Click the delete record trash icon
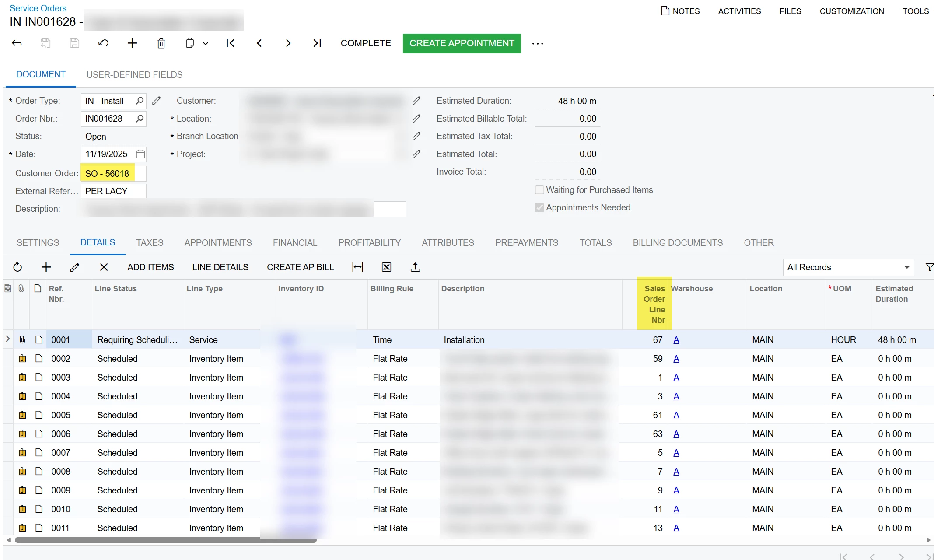Screen dimensions: 934x560 (x=161, y=43)
